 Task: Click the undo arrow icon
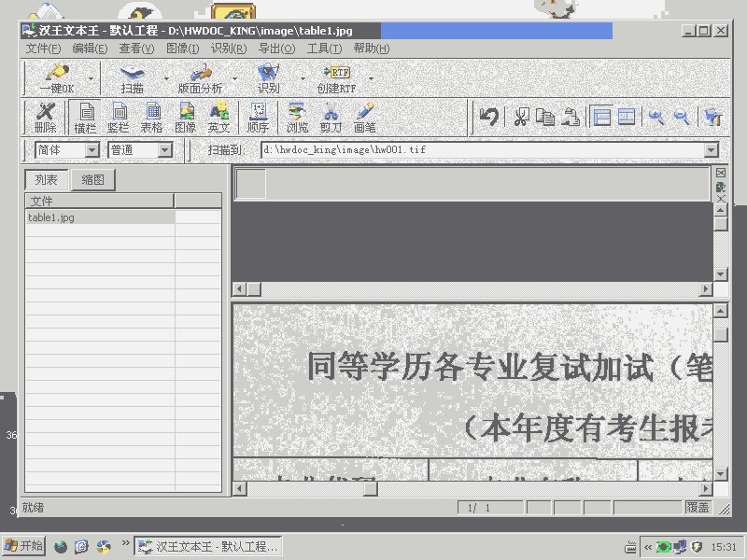[x=487, y=118]
